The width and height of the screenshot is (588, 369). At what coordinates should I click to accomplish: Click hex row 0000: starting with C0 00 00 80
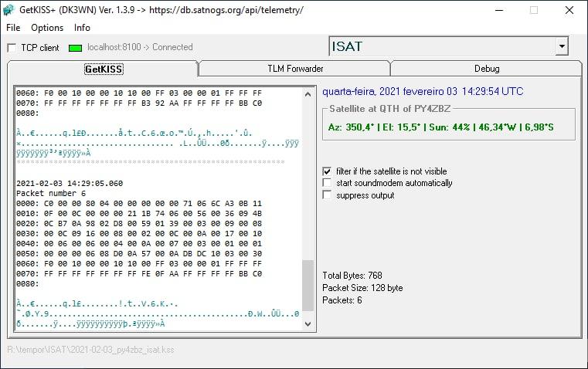[x=139, y=204]
